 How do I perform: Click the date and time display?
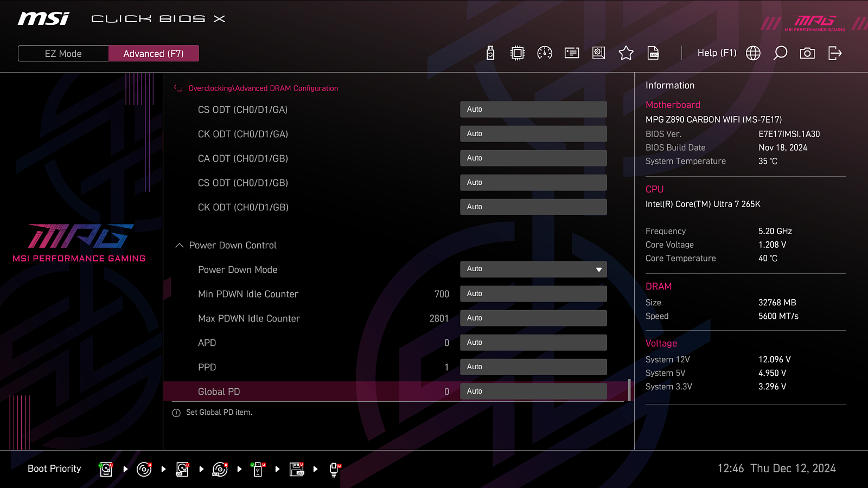(777, 468)
